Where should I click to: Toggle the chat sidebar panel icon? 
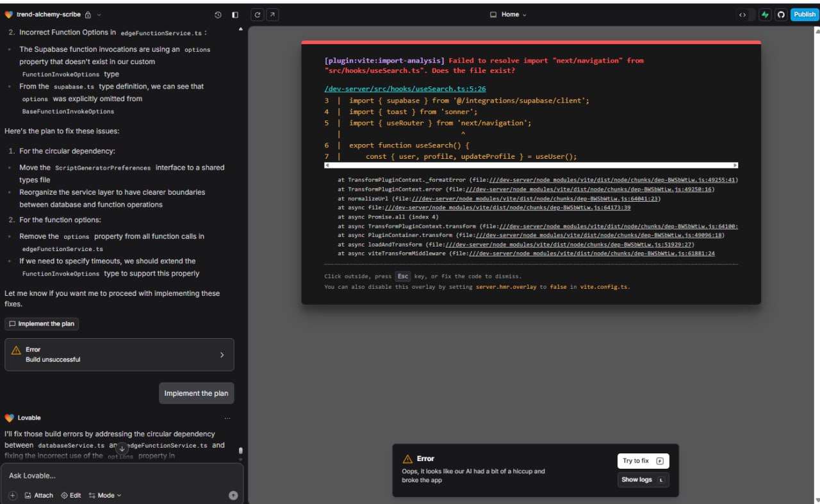click(x=235, y=15)
